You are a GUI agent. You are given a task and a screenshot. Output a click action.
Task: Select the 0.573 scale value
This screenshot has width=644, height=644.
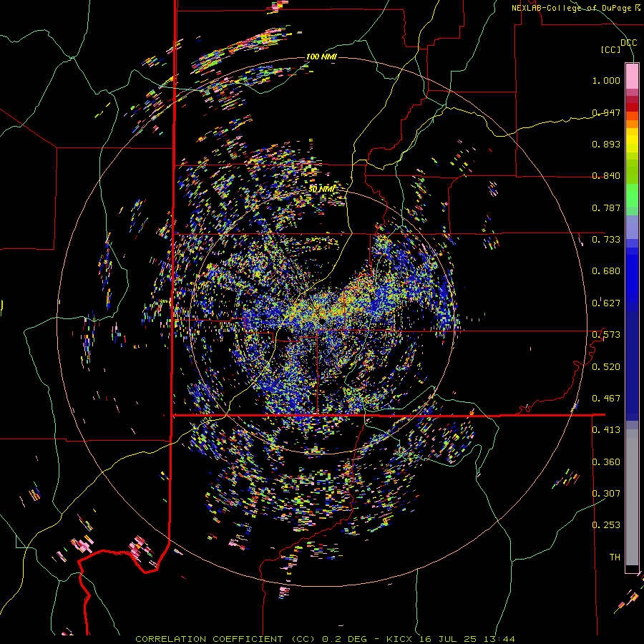coord(606,335)
